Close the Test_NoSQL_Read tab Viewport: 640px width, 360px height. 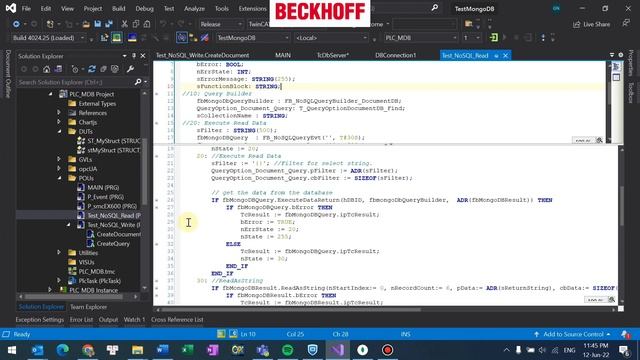click(x=505, y=56)
